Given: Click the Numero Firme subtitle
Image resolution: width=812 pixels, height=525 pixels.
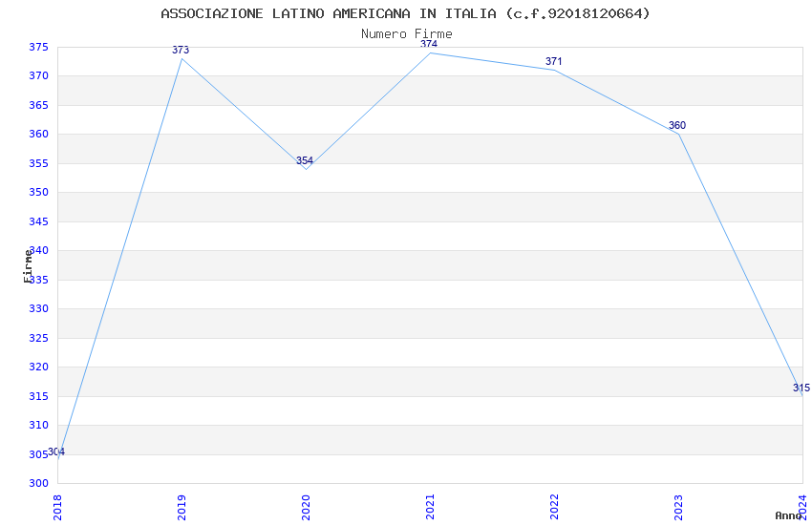Looking at the screenshot, I should [407, 34].
